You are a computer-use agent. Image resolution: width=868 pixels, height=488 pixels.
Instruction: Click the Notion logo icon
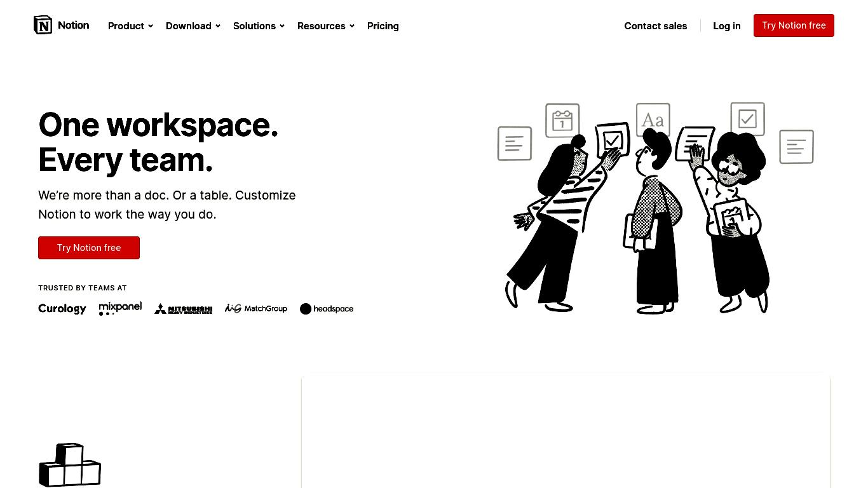coord(43,25)
